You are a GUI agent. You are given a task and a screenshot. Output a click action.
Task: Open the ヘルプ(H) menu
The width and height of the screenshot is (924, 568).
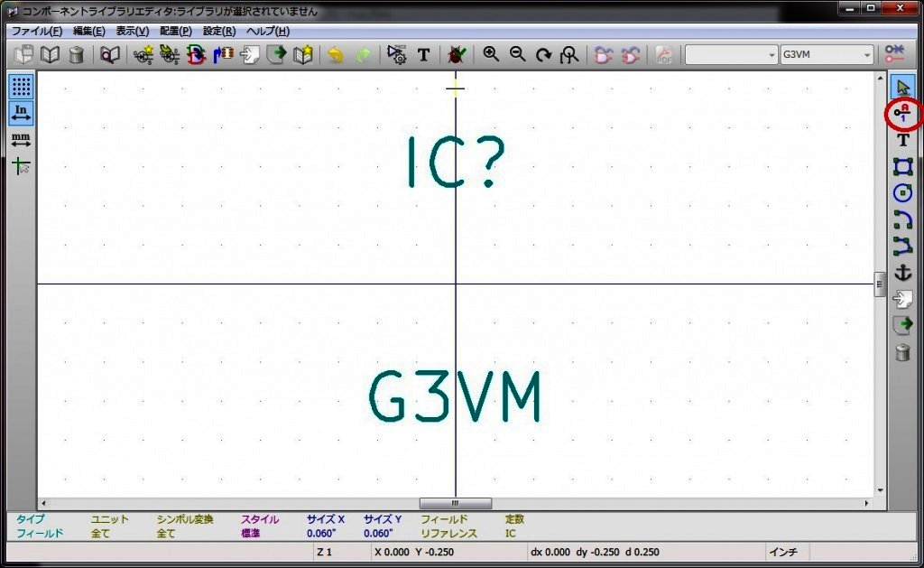(267, 32)
